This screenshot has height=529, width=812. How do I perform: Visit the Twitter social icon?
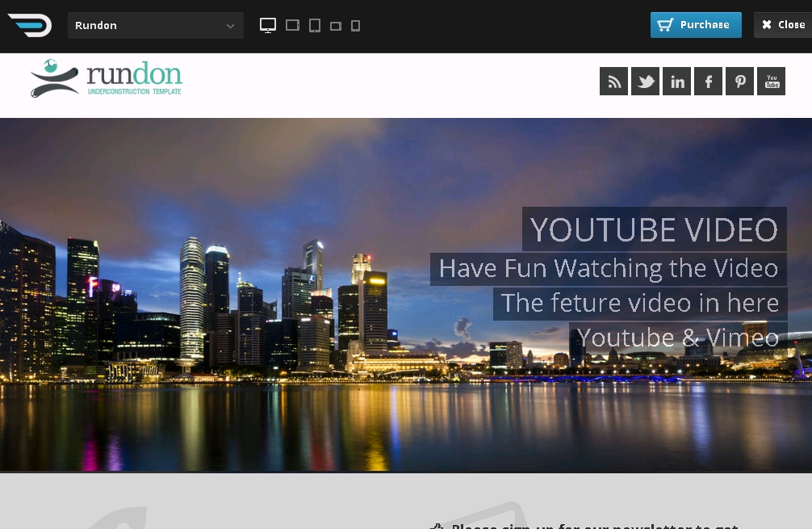[645, 82]
